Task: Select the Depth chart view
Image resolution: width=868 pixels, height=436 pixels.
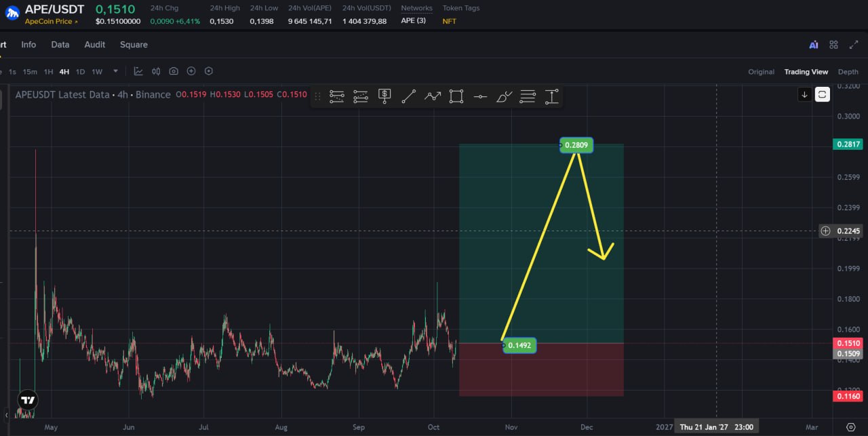Action: click(848, 72)
